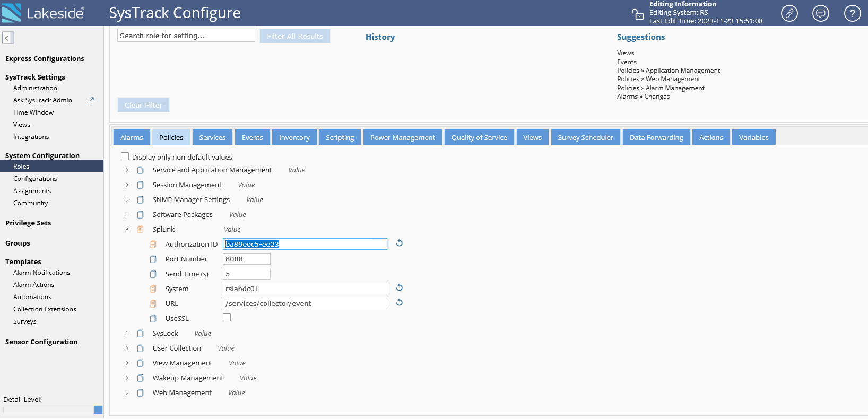
Task: Expand the User Collection group
Action: tap(127, 348)
